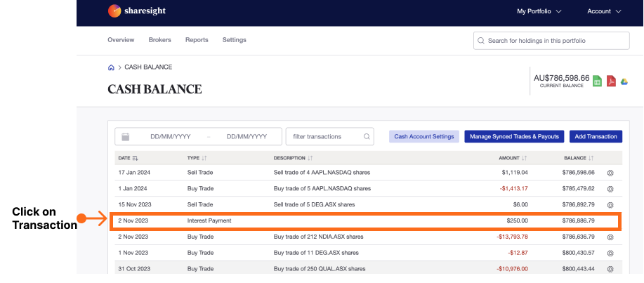Sort by the TYPE column header
The width and height of the screenshot is (644, 283).
[197, 158]
